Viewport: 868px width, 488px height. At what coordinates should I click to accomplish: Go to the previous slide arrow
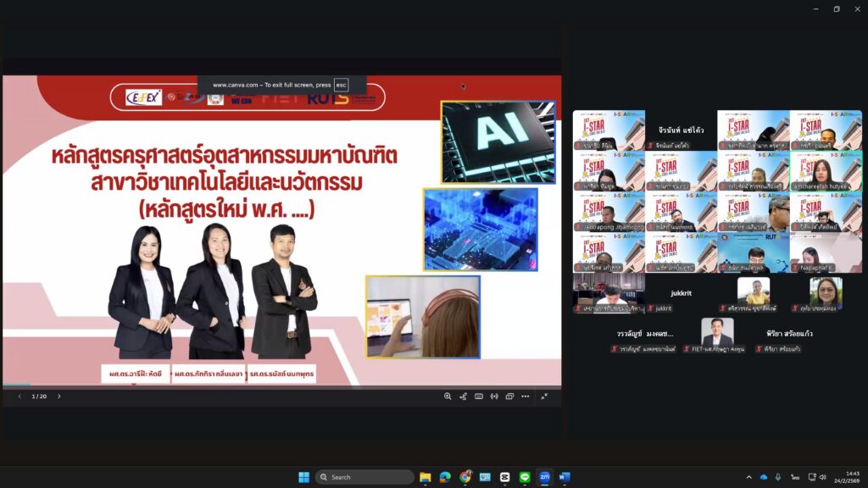tap(19, 396)
